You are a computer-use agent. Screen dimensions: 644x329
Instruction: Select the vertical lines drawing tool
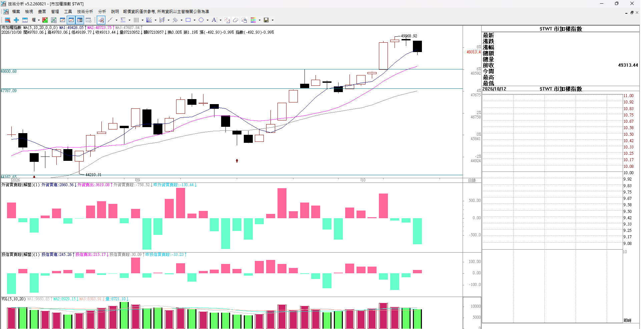(x=136, y=20)
